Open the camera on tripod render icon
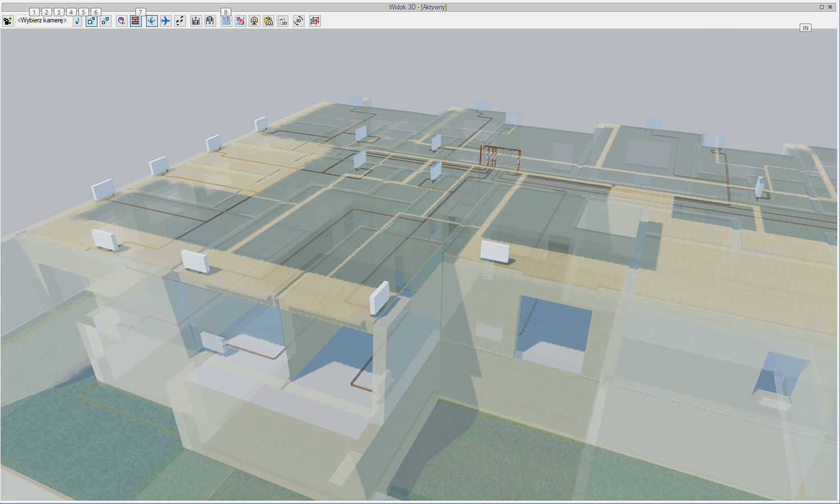 pos(255,21)
